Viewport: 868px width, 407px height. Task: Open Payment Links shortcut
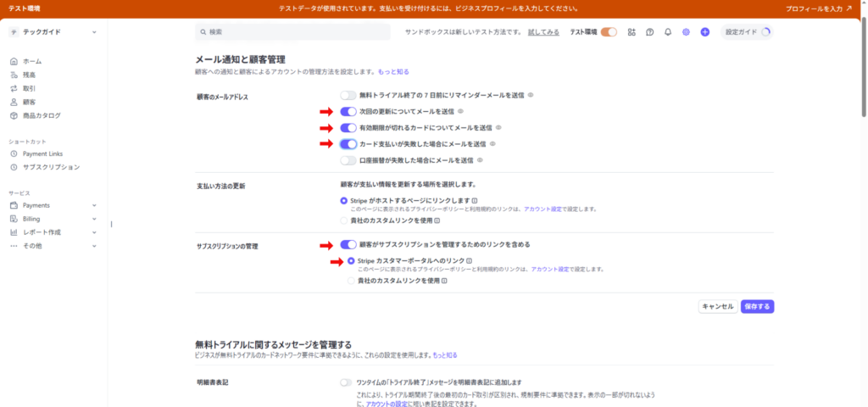point(42,153)
